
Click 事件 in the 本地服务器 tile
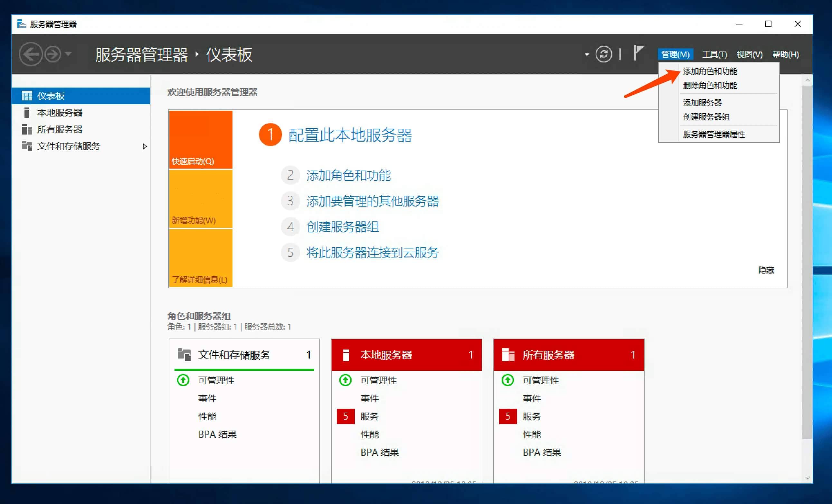point(370,399)
